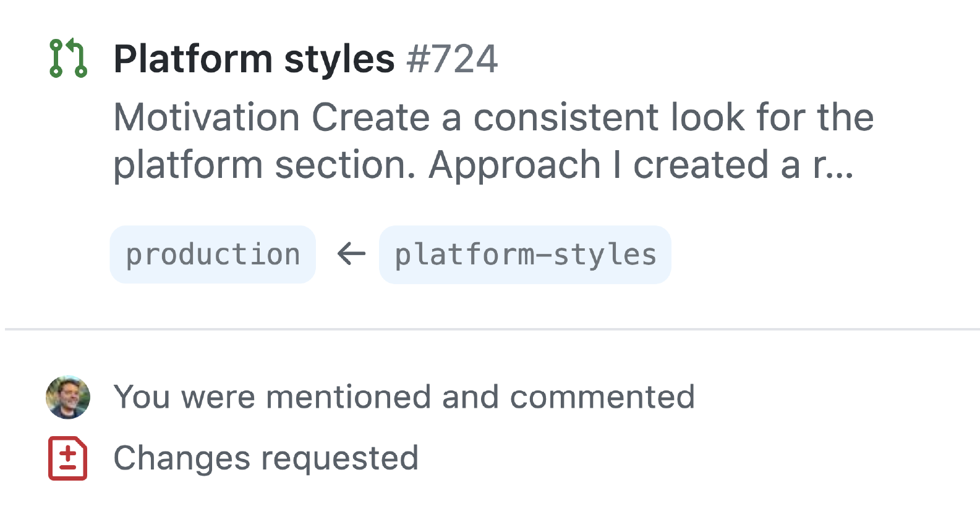Screen dimensions: 980x522
Task: Click the Changes requested status text
Action: point(266,457)
